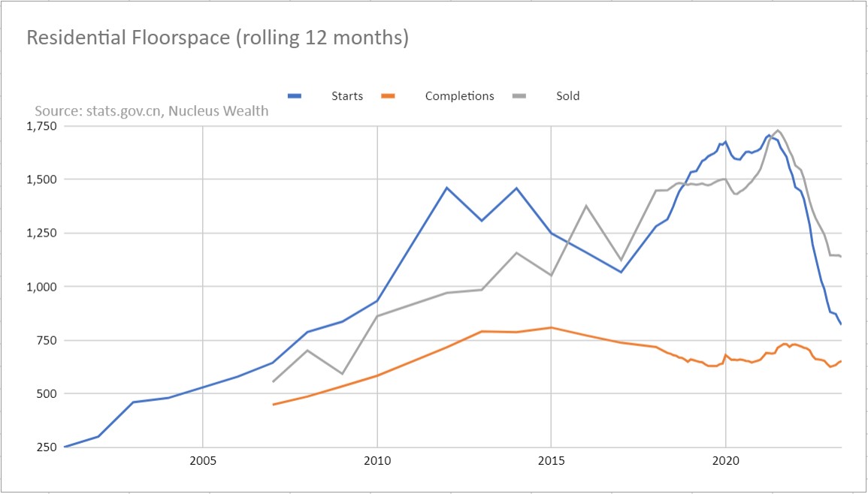
Task: Select the 1,750 y-axis label
Action: (x=41, y=126)
